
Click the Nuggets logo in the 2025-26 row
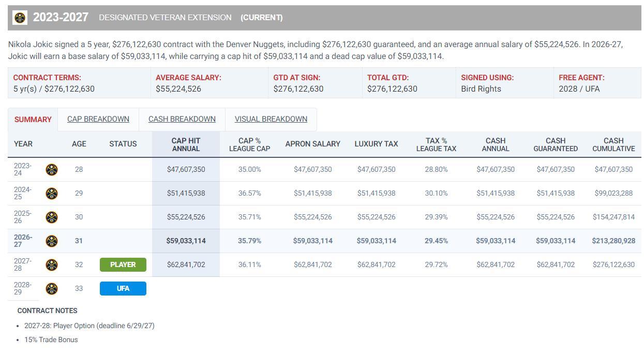pos(52,217)
